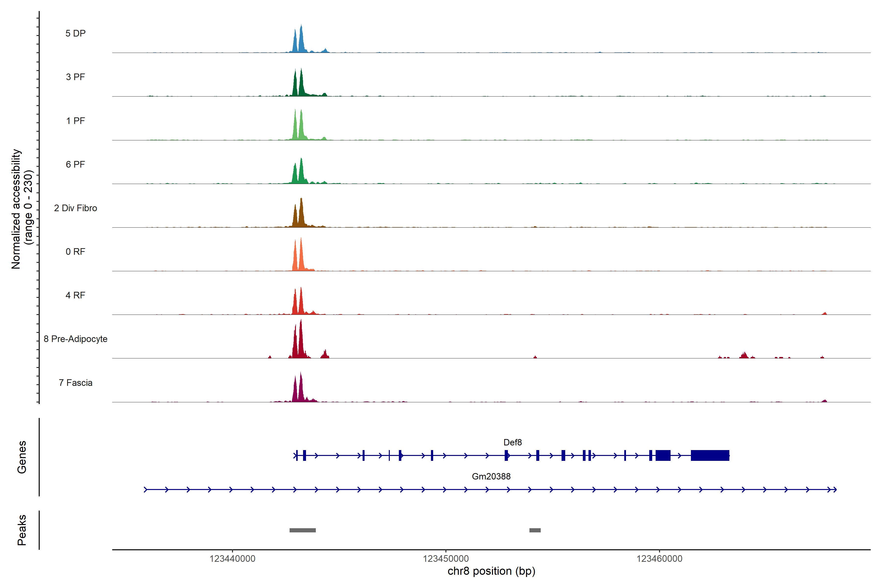Click the chr8 position (bp) axis title
Screen dimensions: 882x588
(x=491, y=571)
